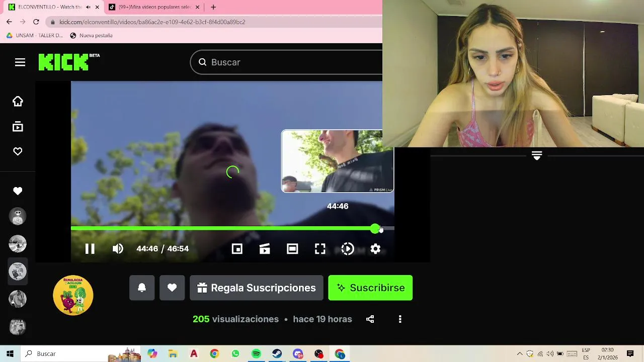Viewport: 644px width, 362px height.
Task: Open UNSAM - TALLER D... bookmark
Action: click(x=35, y=36)
